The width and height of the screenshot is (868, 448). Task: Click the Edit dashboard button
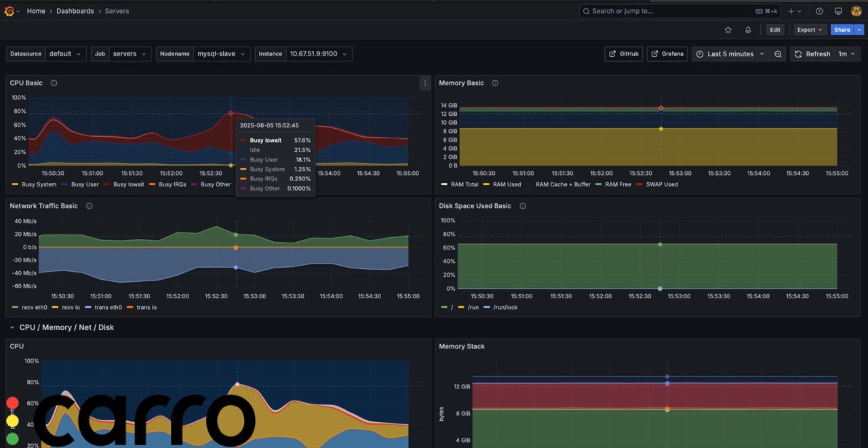(775, 30)
